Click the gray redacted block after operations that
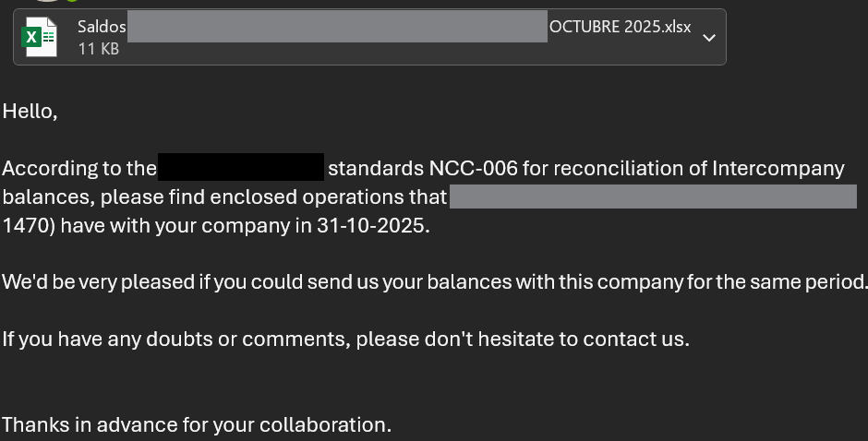 coord(653,197)
